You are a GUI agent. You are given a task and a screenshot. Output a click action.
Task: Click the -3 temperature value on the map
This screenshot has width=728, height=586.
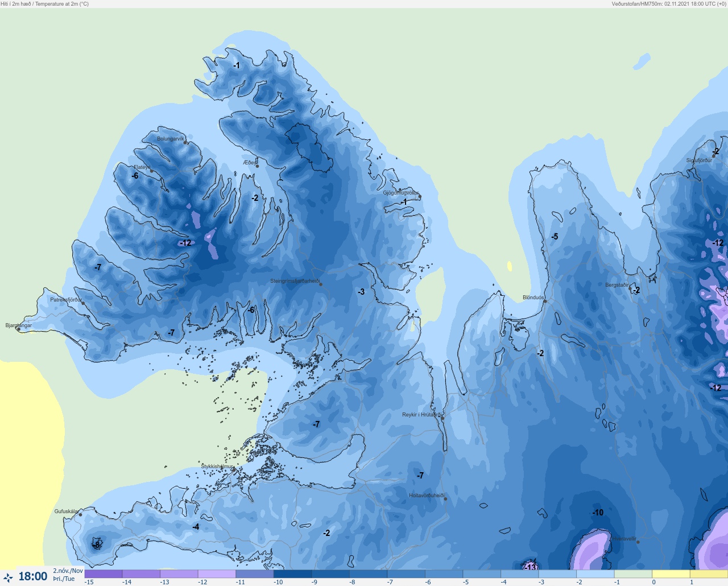pyautogui.click(x=361, y=292)
